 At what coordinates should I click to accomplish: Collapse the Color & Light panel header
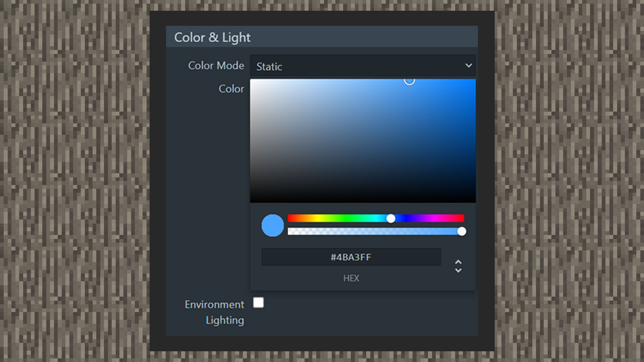[322, 37]
